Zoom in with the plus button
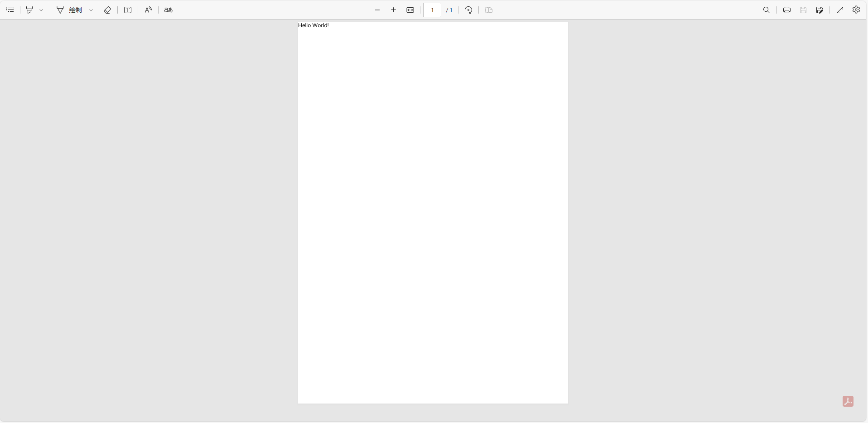868x423 pixels. [x=394, y=10]
